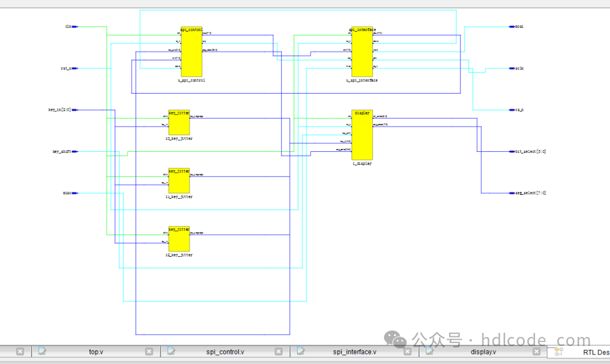610x364 pixels.
Task: Click the i0_key_jitter instance label
Action: pyautogui.click(x=179, y=138)
